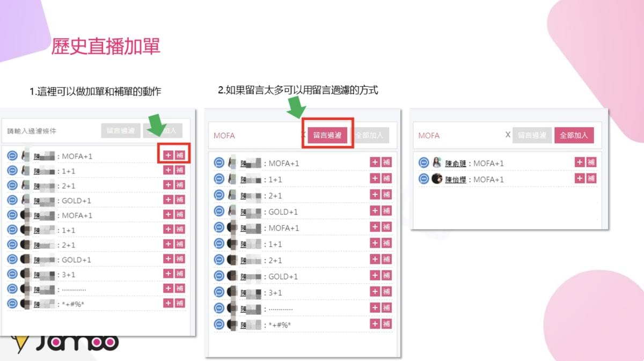Screen dimensions: 644x361
Task: Open 陳俞璉's profile name link
Action: click(x=456, y=164)
